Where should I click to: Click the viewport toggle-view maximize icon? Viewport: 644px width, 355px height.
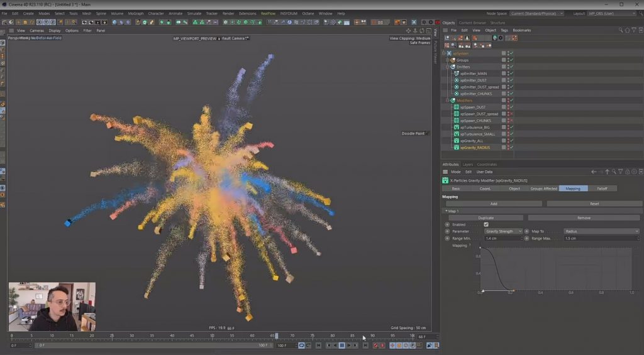428,31
